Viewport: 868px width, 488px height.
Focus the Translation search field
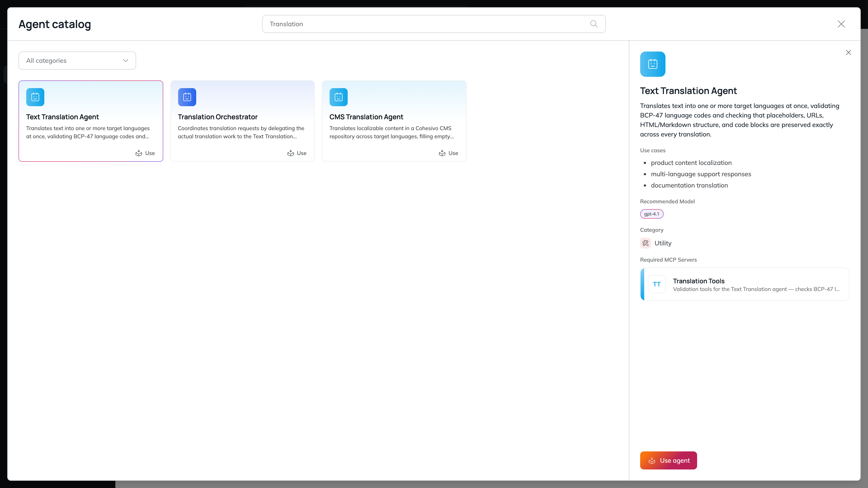point(434,24)
